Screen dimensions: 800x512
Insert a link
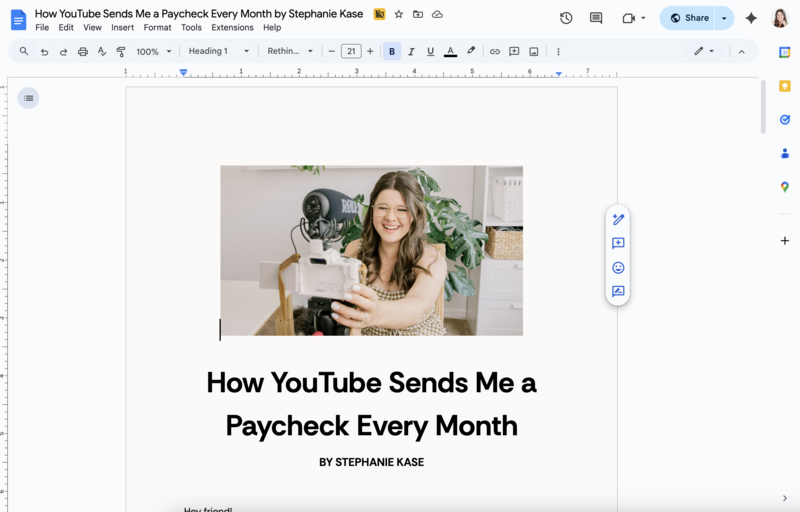click(494, 52)
